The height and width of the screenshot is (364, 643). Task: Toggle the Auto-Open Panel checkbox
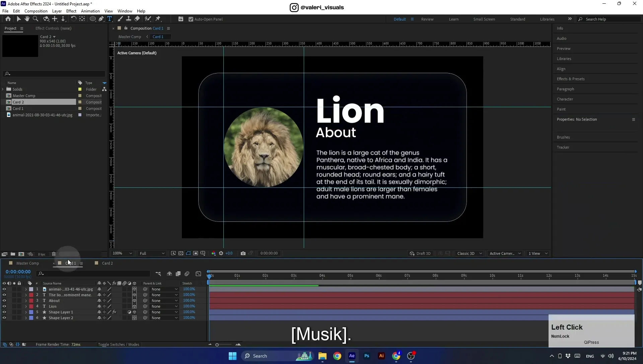pyautogui.click(x=191, y=19)
